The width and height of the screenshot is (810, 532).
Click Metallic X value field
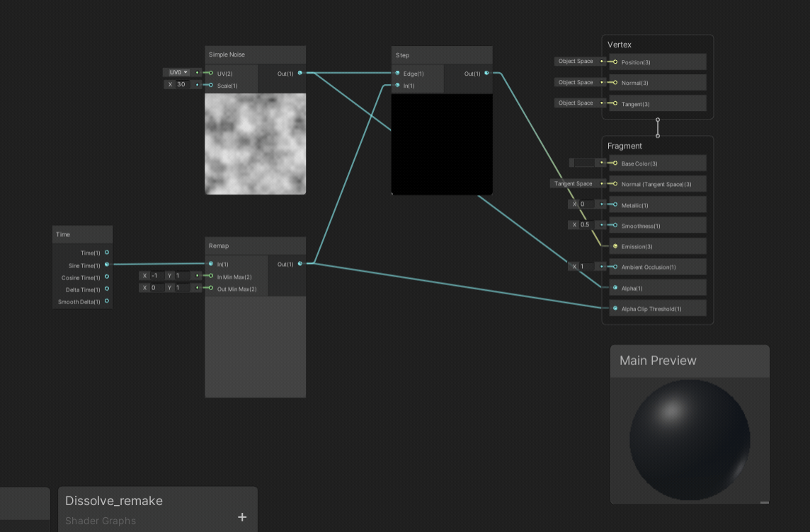point(586,204)
